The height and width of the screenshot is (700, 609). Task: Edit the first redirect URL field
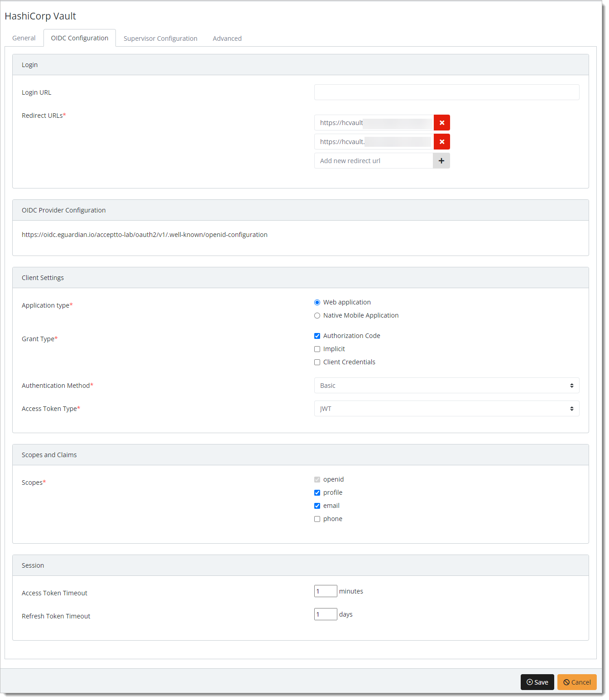click(374, 123)
